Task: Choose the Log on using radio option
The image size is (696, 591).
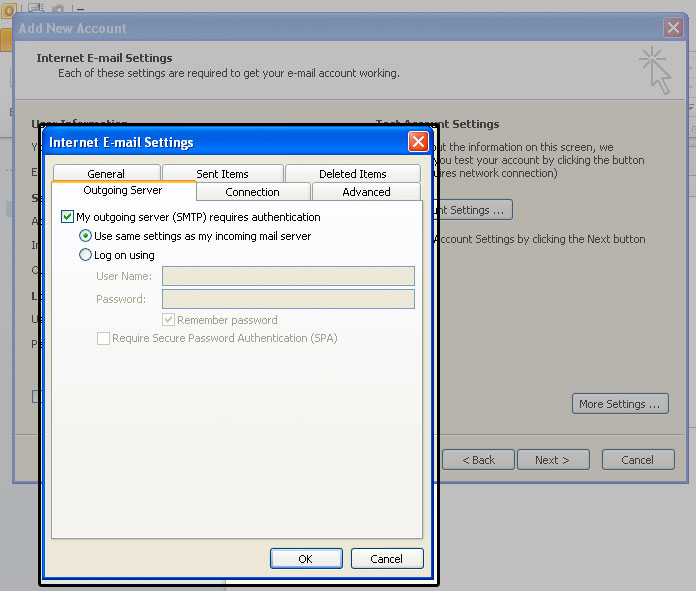Action: (x=86, y=255)
